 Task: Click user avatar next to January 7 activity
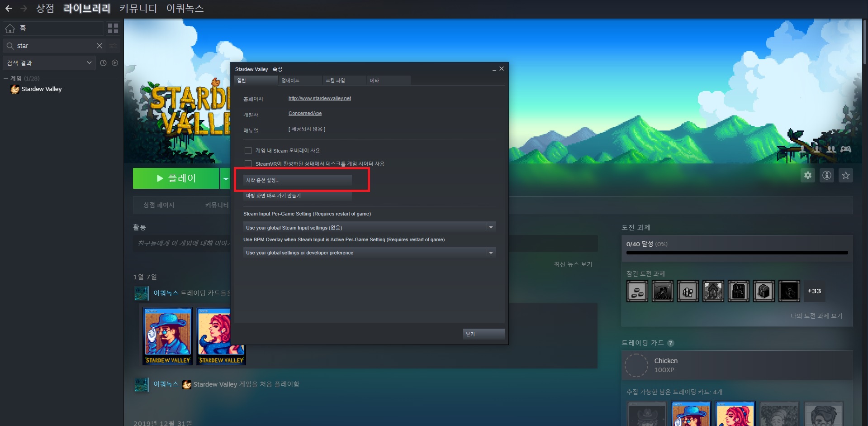tap(142, 293)
